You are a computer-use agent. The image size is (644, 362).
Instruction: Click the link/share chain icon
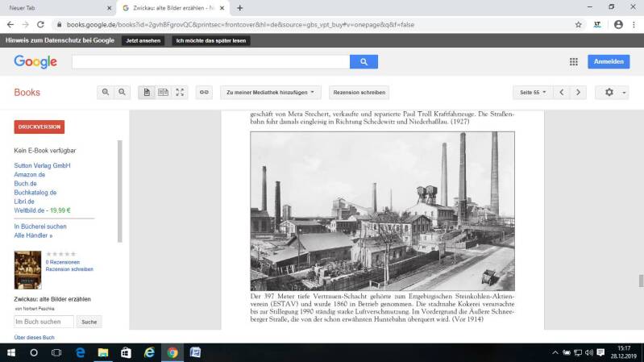click(x=204, y=93)
